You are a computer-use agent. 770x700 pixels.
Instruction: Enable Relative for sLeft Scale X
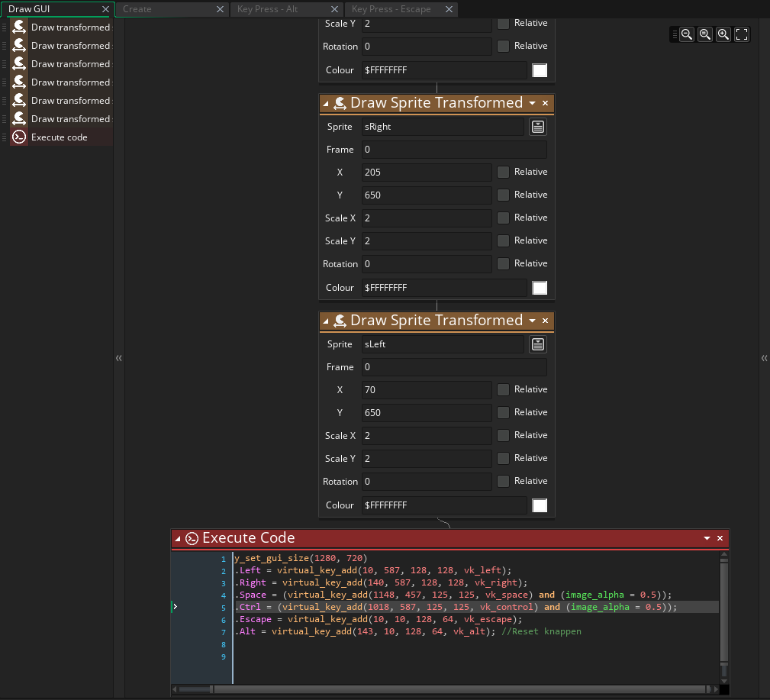pyautogui.click(x=503, y=435)
